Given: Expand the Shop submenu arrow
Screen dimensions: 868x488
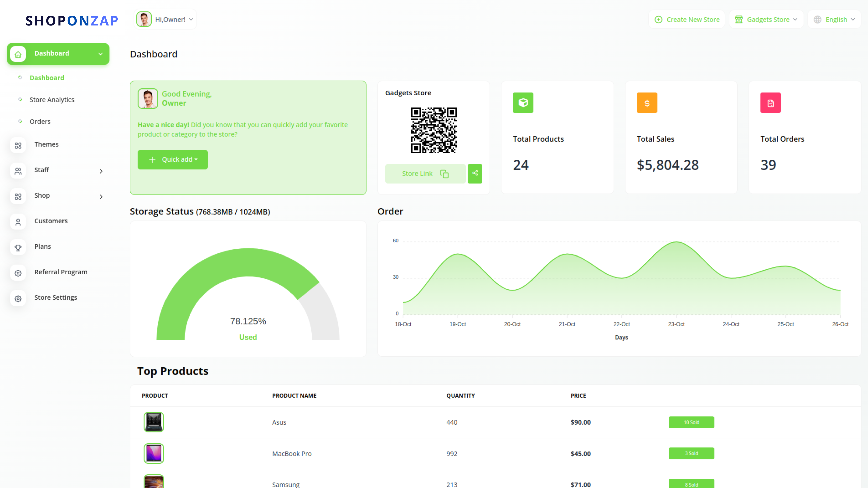Looking at the screenshot, I should [101, 197].
